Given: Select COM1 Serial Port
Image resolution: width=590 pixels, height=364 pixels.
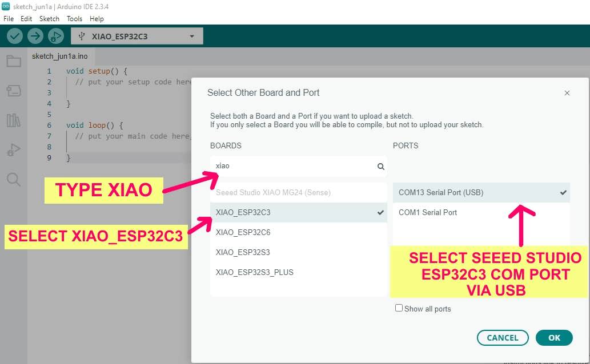Looking at the screenshot, I should [x=481, y=212].
